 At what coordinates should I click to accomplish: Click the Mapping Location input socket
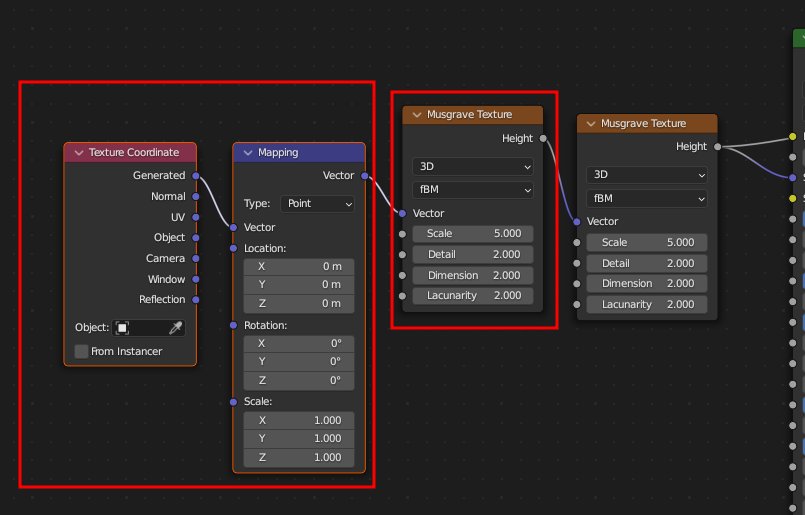234,249
